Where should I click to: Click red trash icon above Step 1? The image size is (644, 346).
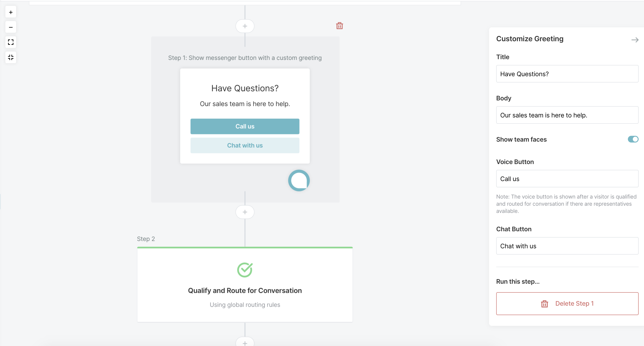pos(339,26)
